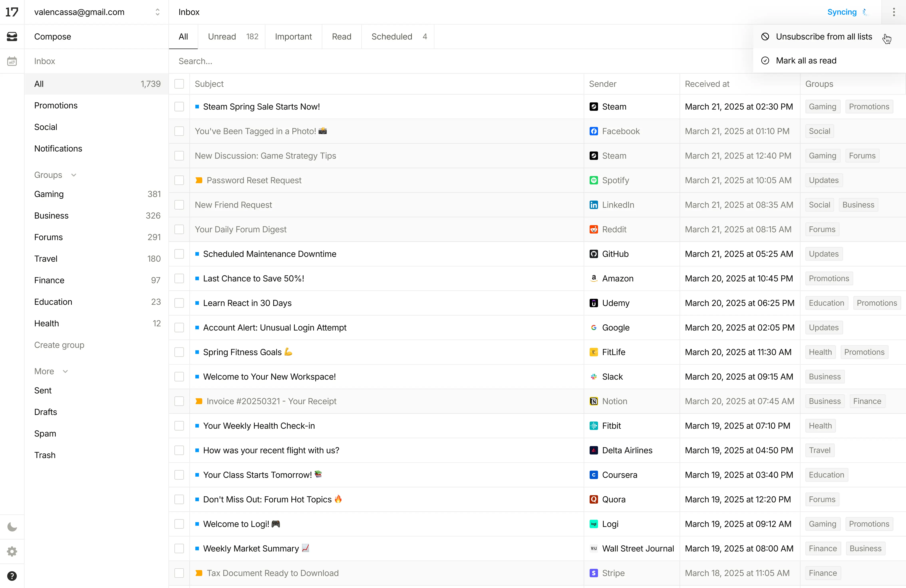Click the Travel tag on Delta Airlines row

[819, 450]
